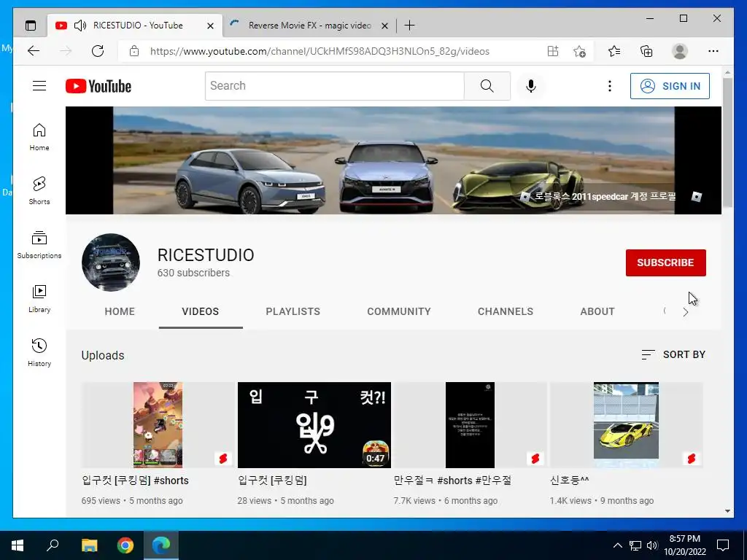The height and width of the screenshot is (560, 747).
Task: Show more channel tabs with right chevron
Action: coord(685,312)
